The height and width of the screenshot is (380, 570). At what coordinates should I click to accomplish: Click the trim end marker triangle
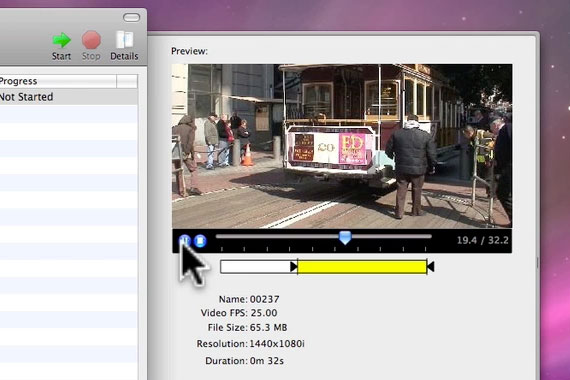430,267
